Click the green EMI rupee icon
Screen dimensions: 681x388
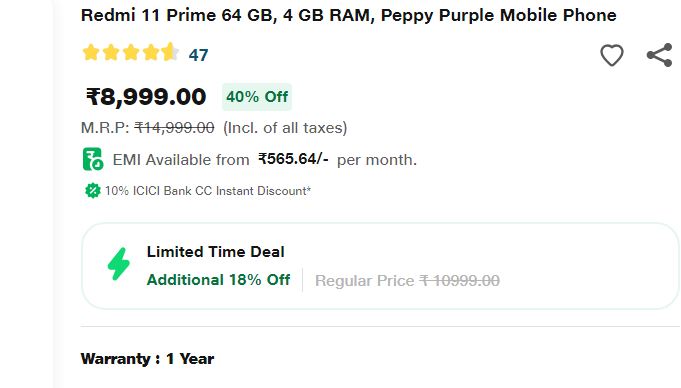coord(93,159)
